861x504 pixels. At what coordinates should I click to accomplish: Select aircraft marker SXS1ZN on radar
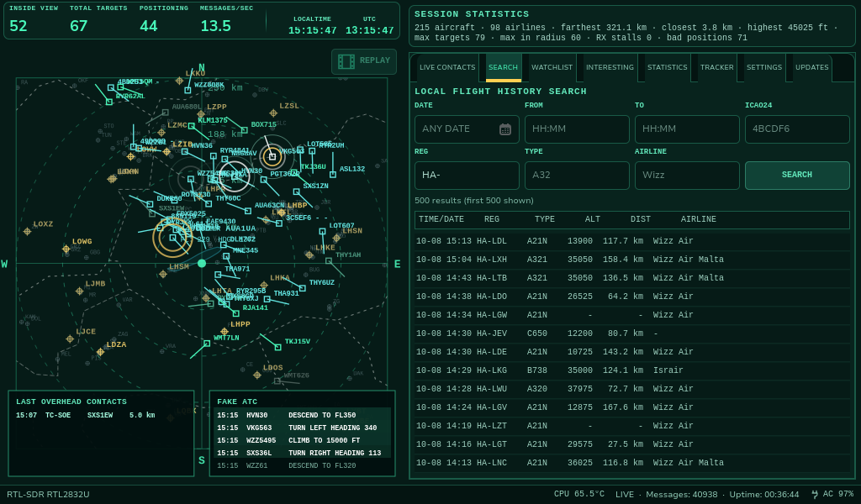tap(297, 192)
